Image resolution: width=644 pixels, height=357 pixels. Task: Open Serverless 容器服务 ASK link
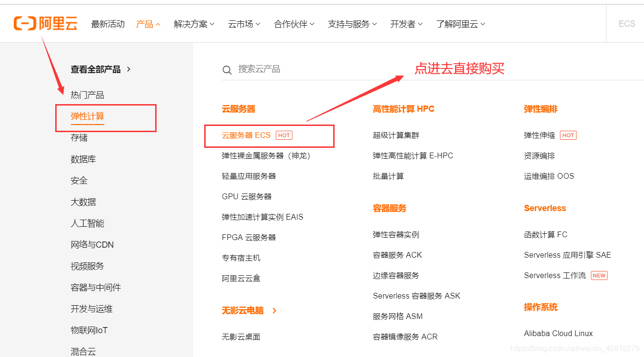(416, 296)
